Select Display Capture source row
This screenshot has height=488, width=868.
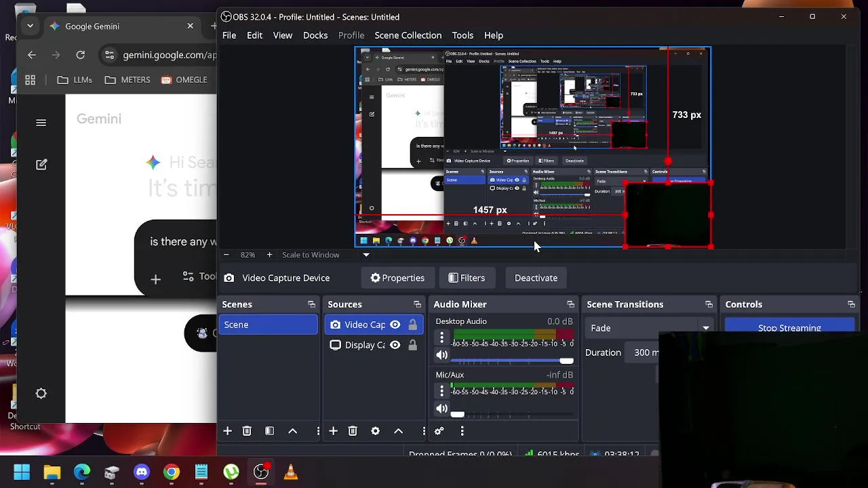pos(374,345)
